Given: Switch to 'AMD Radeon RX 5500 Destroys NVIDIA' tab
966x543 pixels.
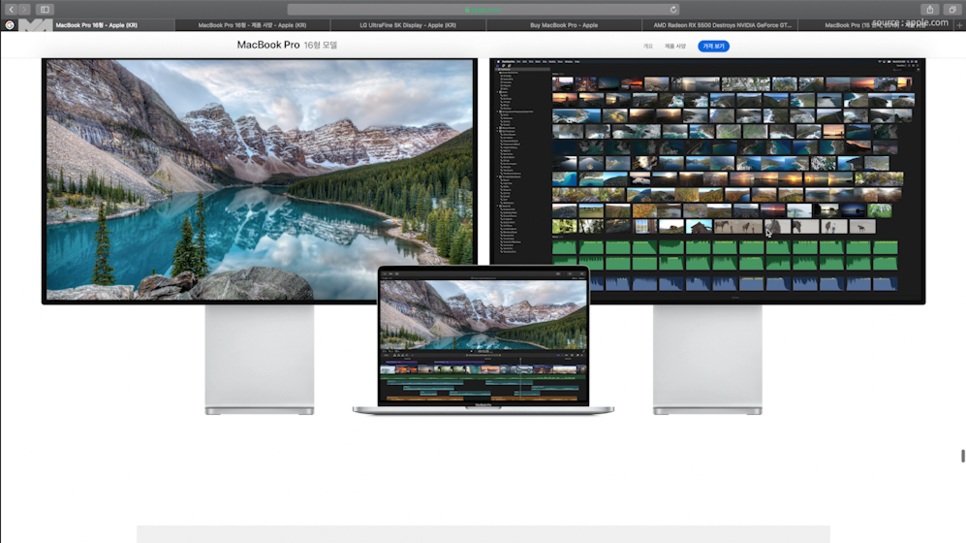Looking at the screenshot, I should 720,25.
